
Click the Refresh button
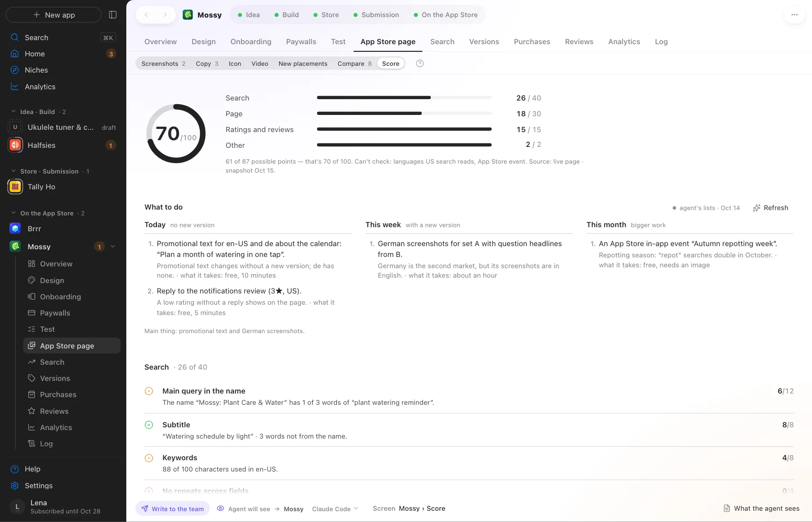point(770,208)
